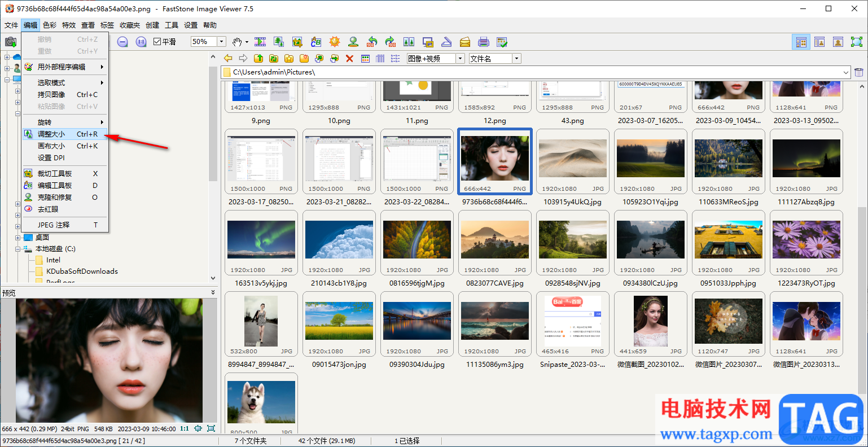Choose 去红眼 menu entry

pos(65,209)
